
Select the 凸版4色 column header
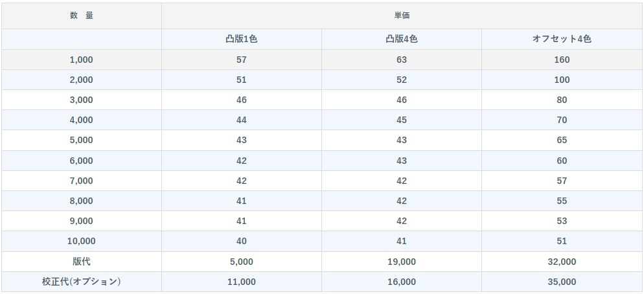(x=402, y=39)
